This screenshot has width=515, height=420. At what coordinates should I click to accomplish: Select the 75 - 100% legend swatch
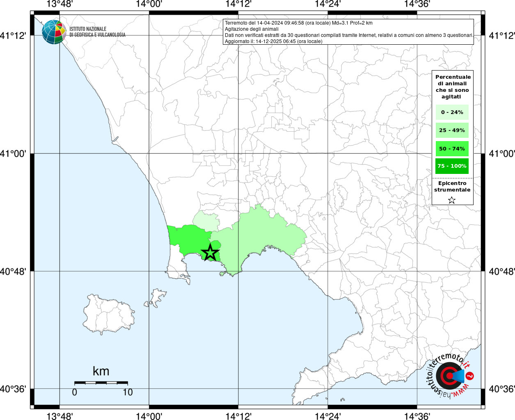452,166
